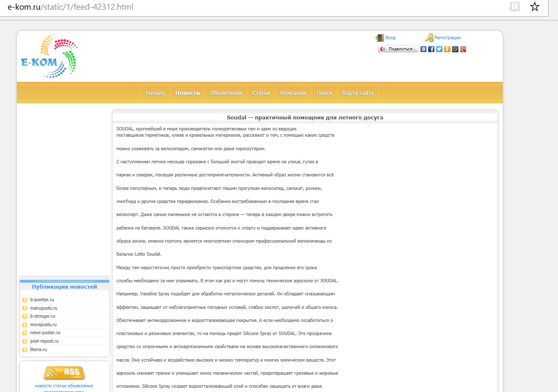
Task: Click arrow bullet beside b-pointer.ru
Action: click(24, 300)
